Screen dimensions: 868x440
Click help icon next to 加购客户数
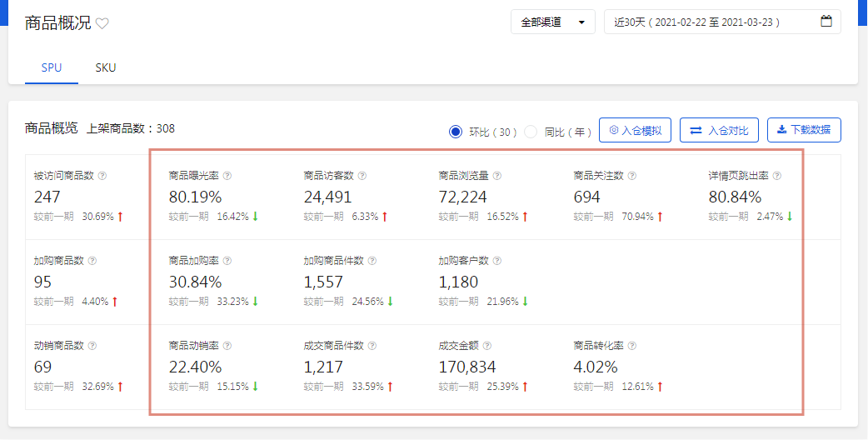(x=497, y=260)
